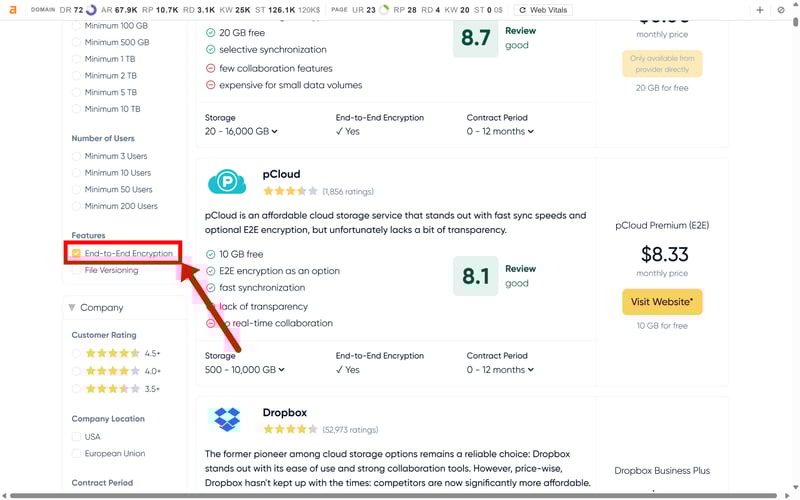This screenshot has width=800, height=500.
Task: Enable the File Versioning checkbox
Action: [x=77, y=270]
